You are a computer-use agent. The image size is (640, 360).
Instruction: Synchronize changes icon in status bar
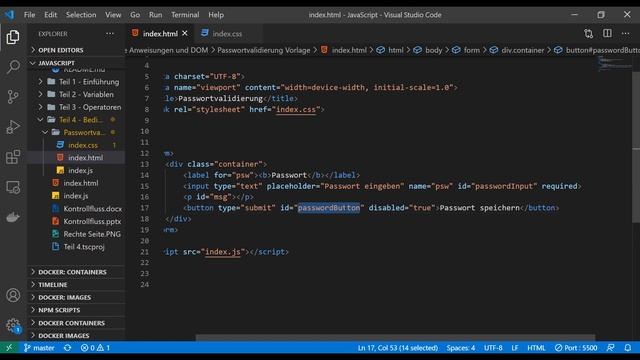tap(68, 348)
